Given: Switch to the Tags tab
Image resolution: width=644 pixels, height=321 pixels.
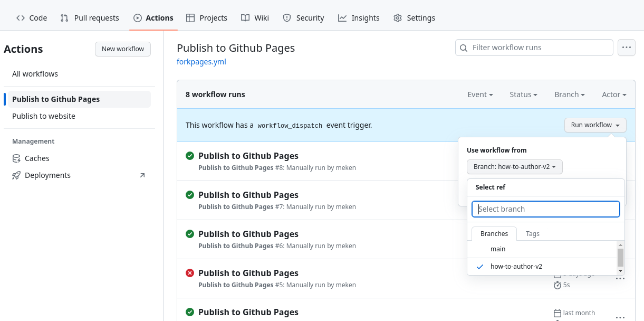Looking at the screenshot, I should coord(532,233).
